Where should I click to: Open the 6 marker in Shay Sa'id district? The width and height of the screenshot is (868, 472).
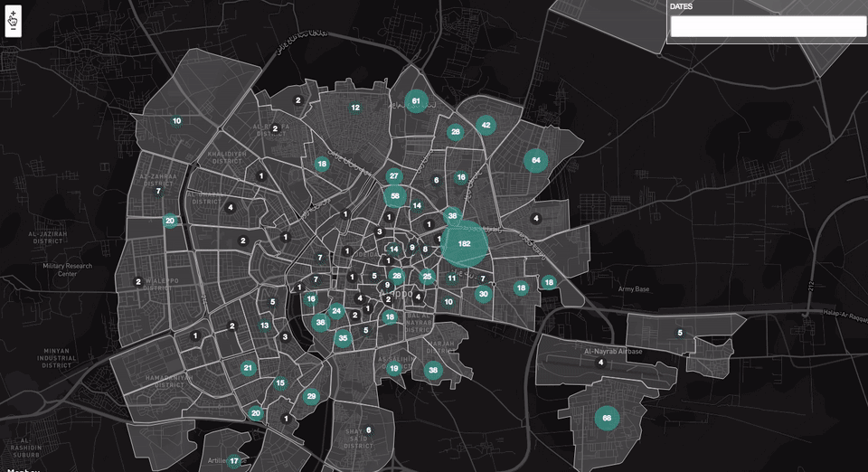(369, 430)
